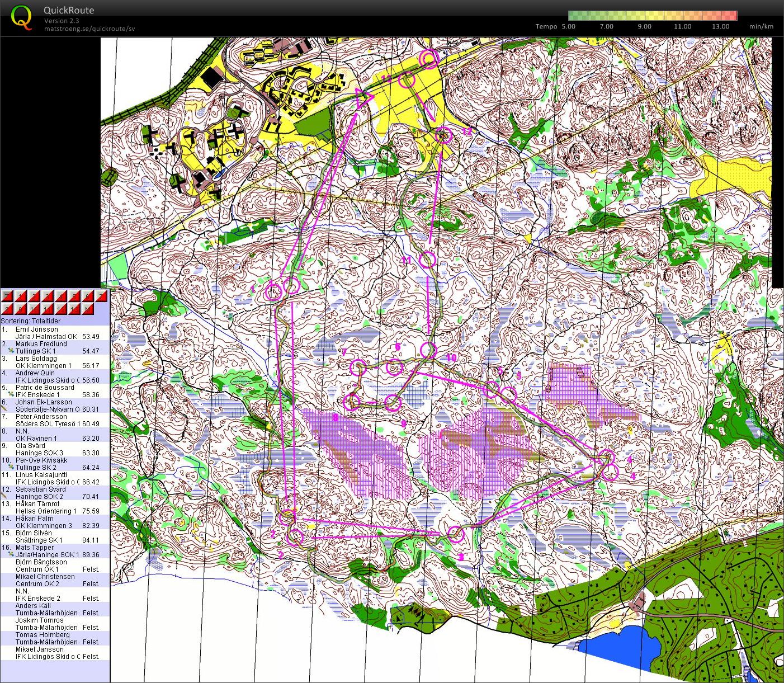Click GPS satellite icon beside Tullinge SK 1
The height and width of the screenshot is (683, 784).
click(x=11, y=351)
